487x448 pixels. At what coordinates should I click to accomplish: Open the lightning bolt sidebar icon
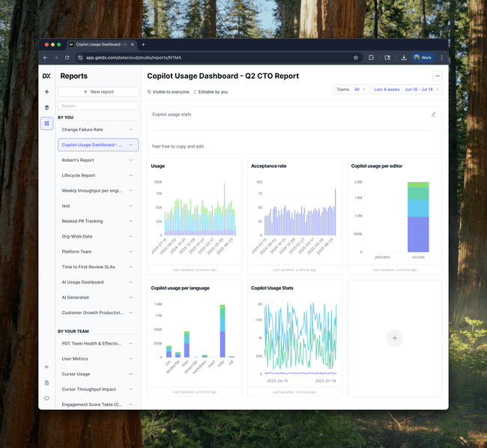point(46,91)
